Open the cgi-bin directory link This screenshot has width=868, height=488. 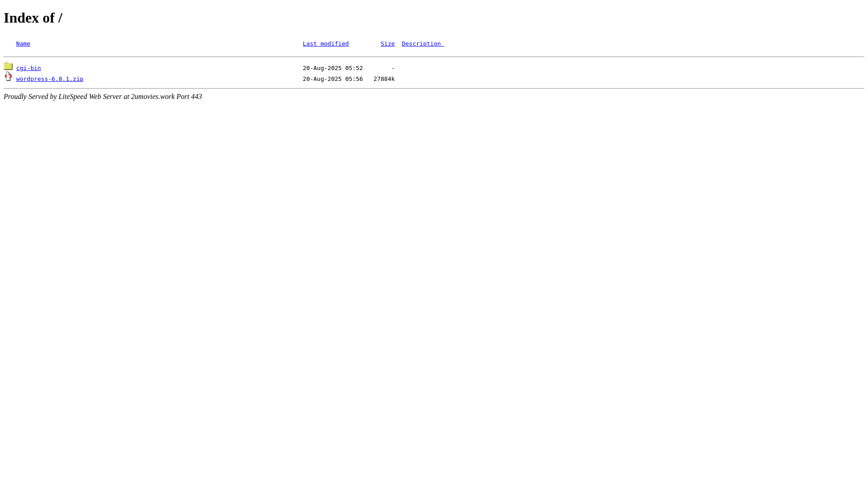tap(28, 68)
